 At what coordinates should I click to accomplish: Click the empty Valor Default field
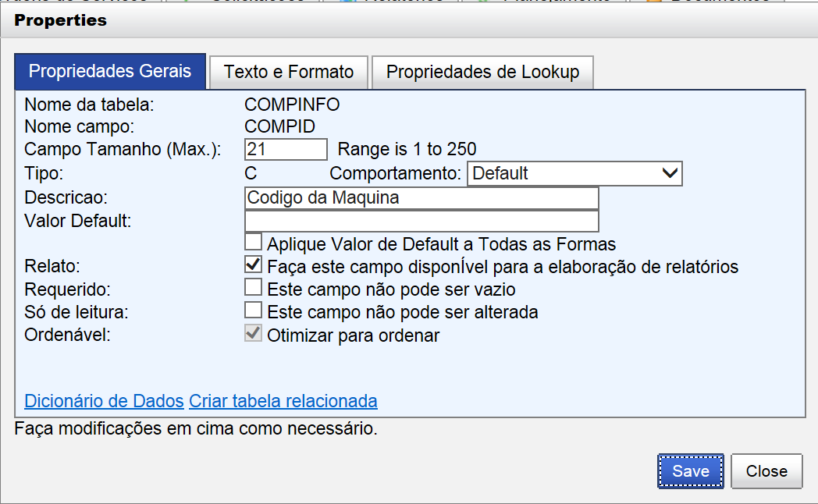point(421,221)
